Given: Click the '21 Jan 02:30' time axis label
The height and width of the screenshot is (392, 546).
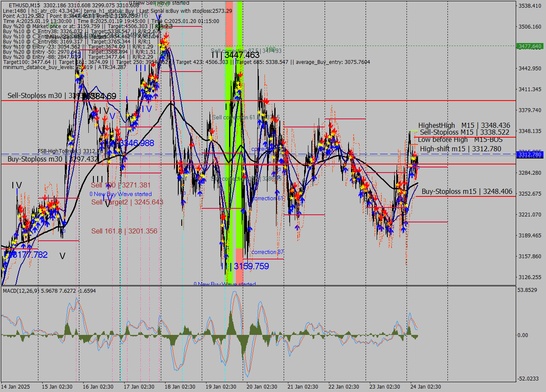Looking at the screenshot, I should (303, 386).
